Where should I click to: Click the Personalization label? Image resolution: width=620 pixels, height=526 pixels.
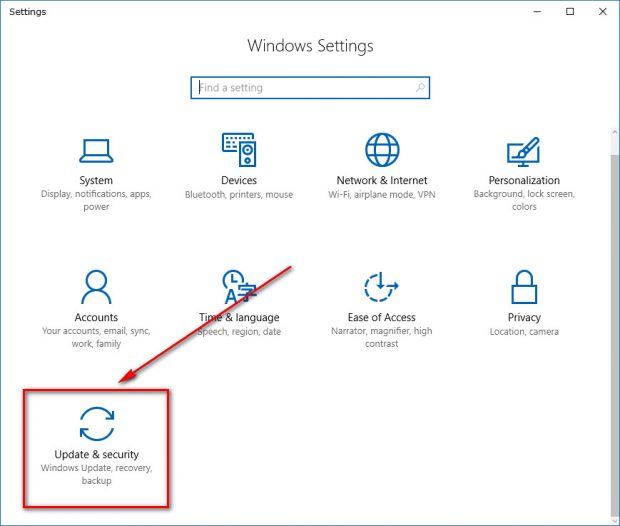point(524,180)
